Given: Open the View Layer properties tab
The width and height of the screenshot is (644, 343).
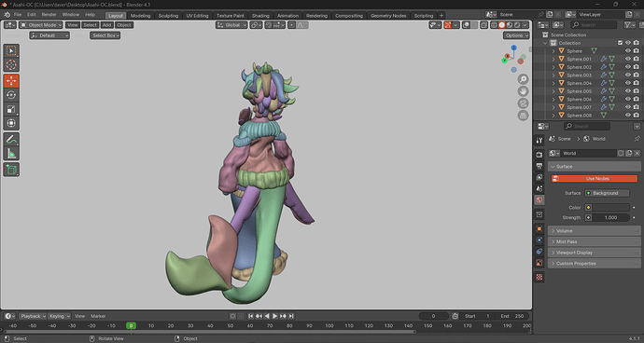Looking at the screenshot, I should (539, 177).
